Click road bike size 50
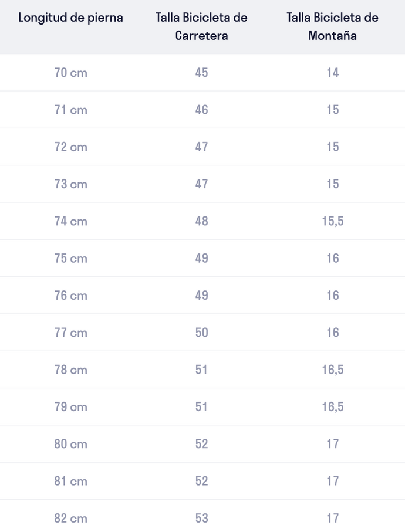This screenshot has width=405, height=532. 201,333
